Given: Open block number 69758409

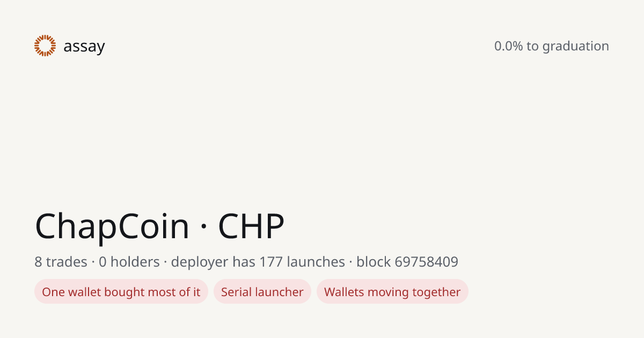Looking at the screenshot, I should pos(426,262).
